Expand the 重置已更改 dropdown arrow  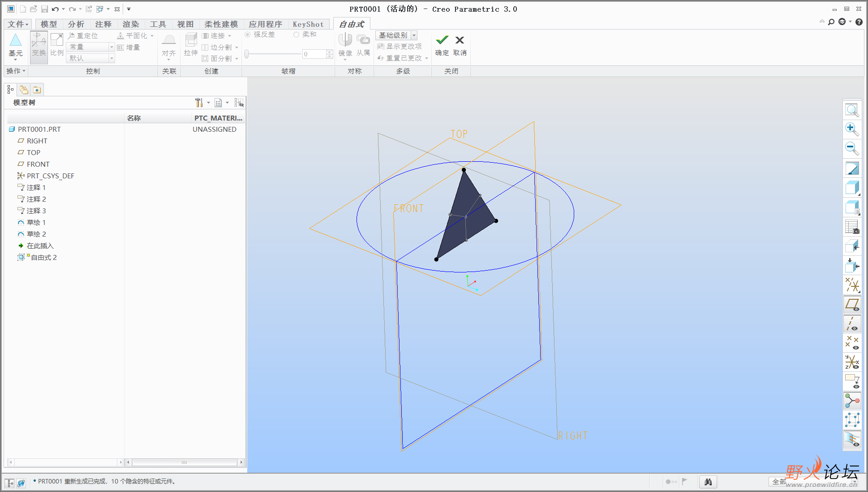pyautogui.click(x=426, y=58)
